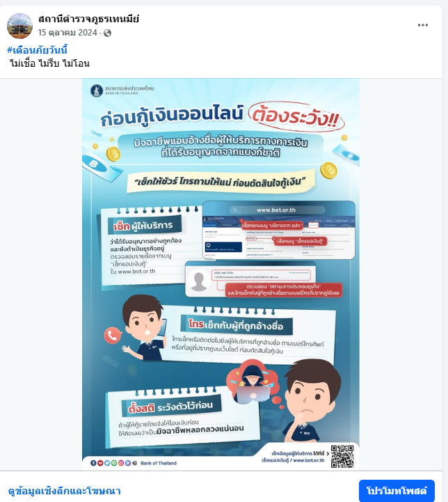
Task: Click the YouTube icon in poster footer
Action: [100, 463]
